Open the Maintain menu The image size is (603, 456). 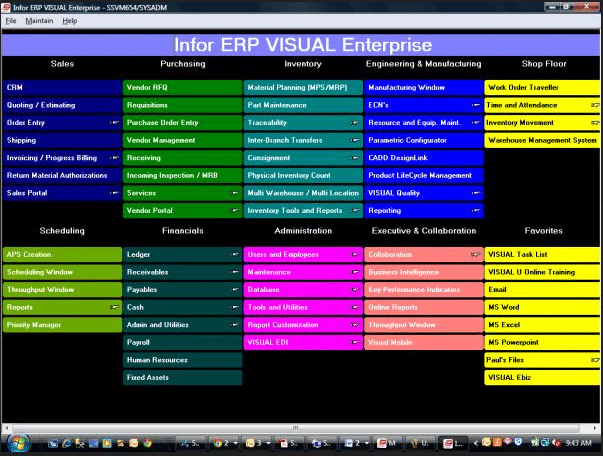tap(39, 20)
